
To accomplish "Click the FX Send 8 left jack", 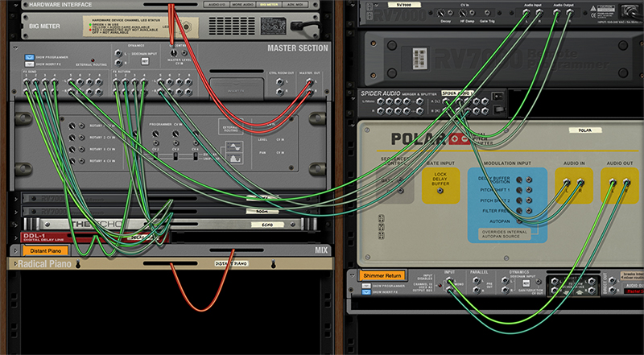I will click(x=99, y=82).
